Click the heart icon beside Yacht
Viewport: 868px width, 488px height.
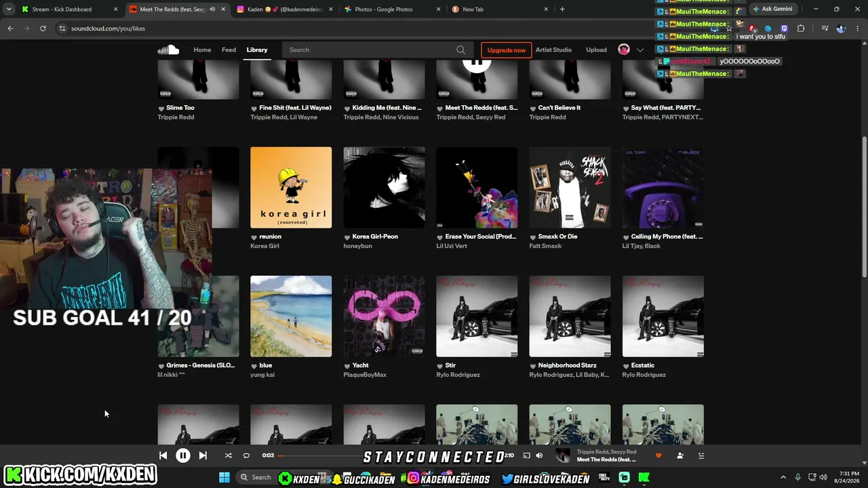(347, 366)
